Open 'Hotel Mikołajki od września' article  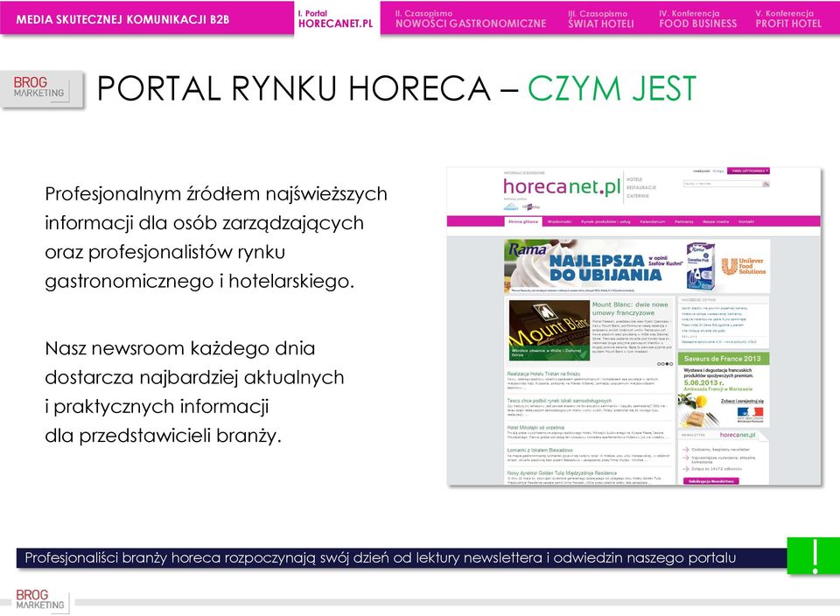point(535,428)
